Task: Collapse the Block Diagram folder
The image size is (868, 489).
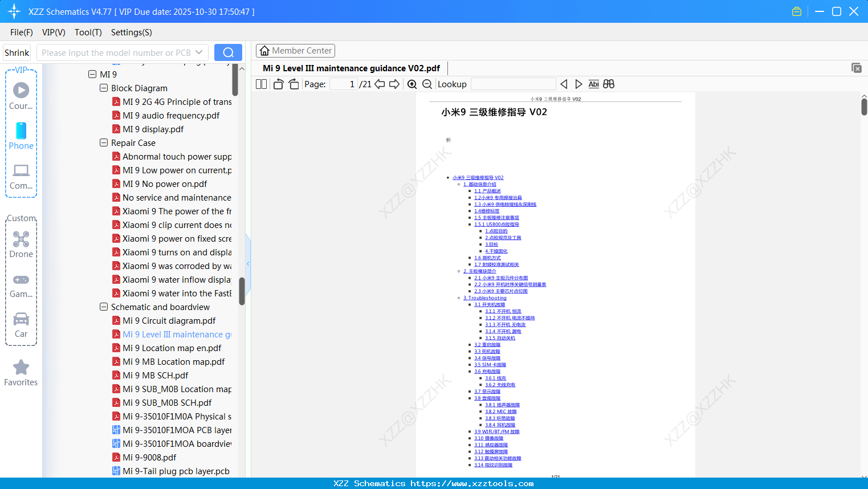Action: coord(104,88)
